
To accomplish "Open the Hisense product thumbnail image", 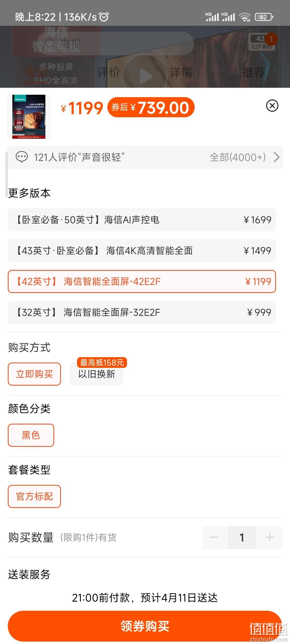I will [29, 117].
